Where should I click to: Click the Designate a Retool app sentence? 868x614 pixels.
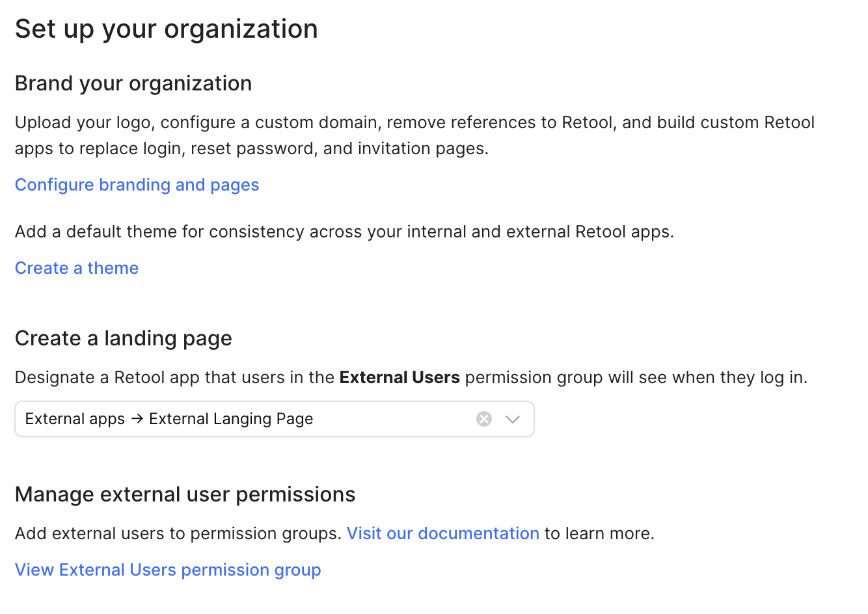coord(174,377)
